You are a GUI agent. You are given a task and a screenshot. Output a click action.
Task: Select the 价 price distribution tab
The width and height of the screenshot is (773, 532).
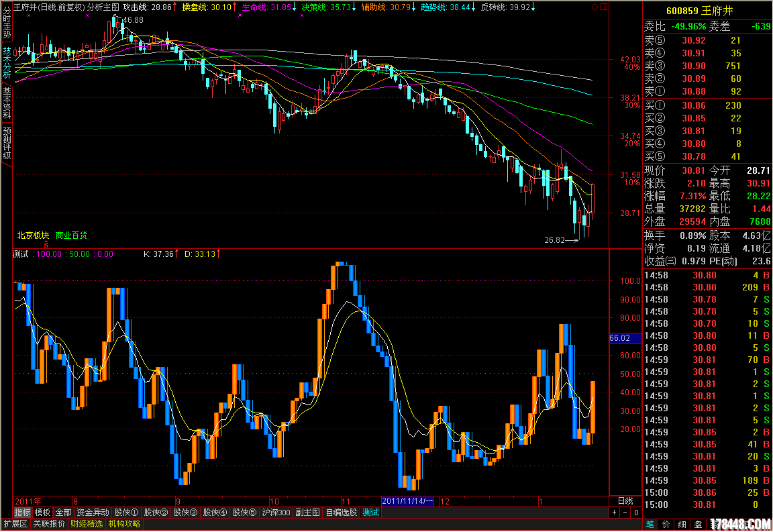pos(666,524)
